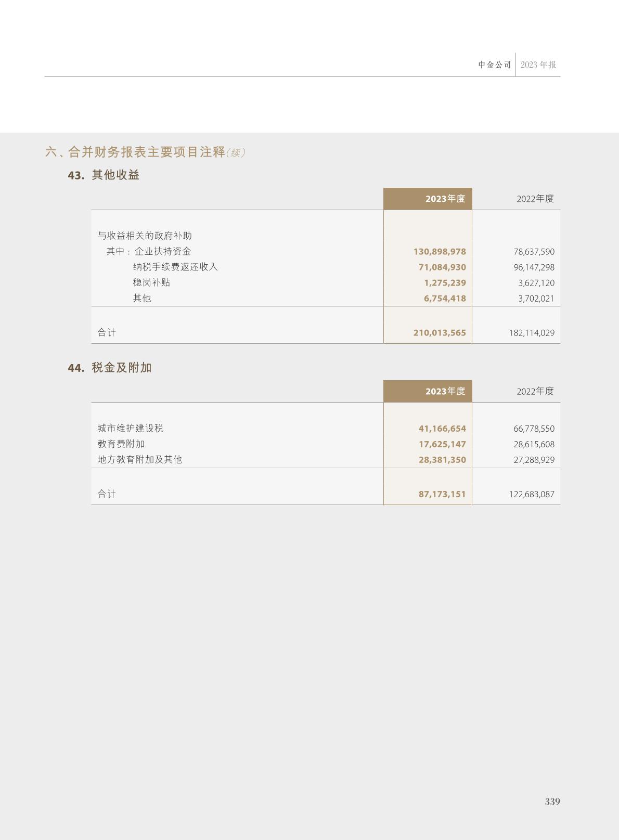The image size is (619, 840).
Task: Click the 43. 其他收益 heading
Action: pyautogui.click(x=104, y=175)
